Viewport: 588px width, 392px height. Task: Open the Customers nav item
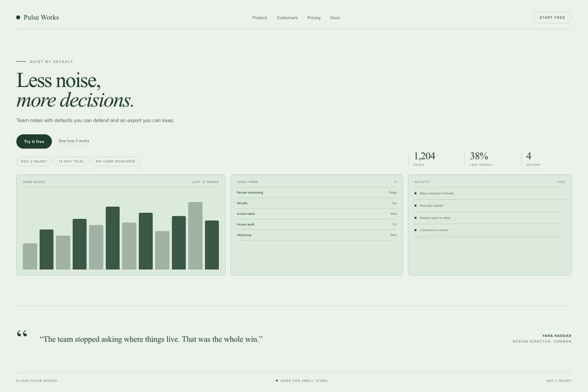click(x=287, y=18)
